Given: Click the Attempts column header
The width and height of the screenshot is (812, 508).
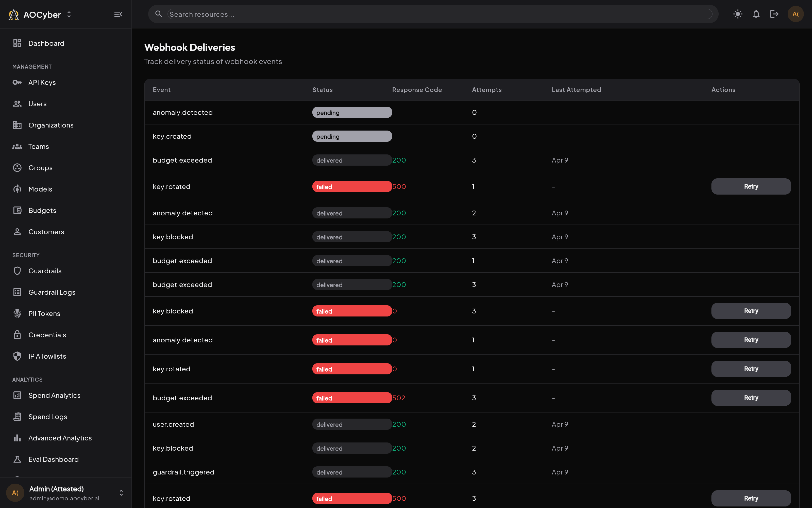Looking at the screenshot, I should click(x=487, y=90).
